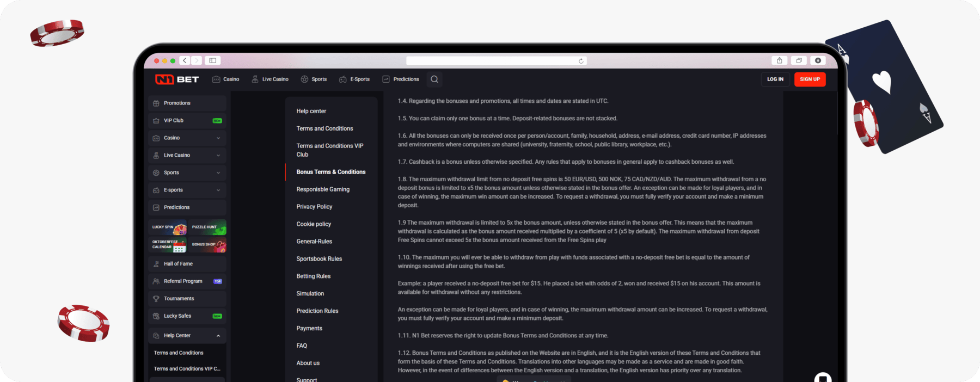The width and height of the screenshot is (980, 382).
Task: Open the browser downloads icon
Action: coord(818,60)
